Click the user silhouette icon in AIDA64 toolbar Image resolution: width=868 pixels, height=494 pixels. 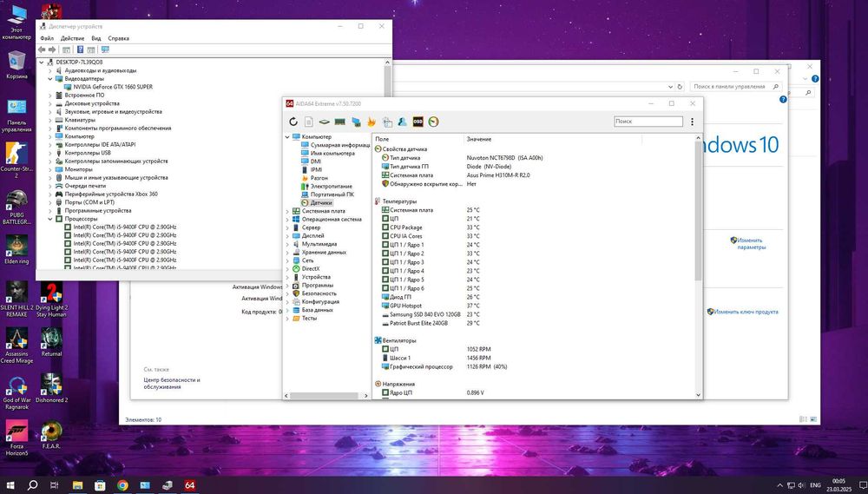(403, 122)
